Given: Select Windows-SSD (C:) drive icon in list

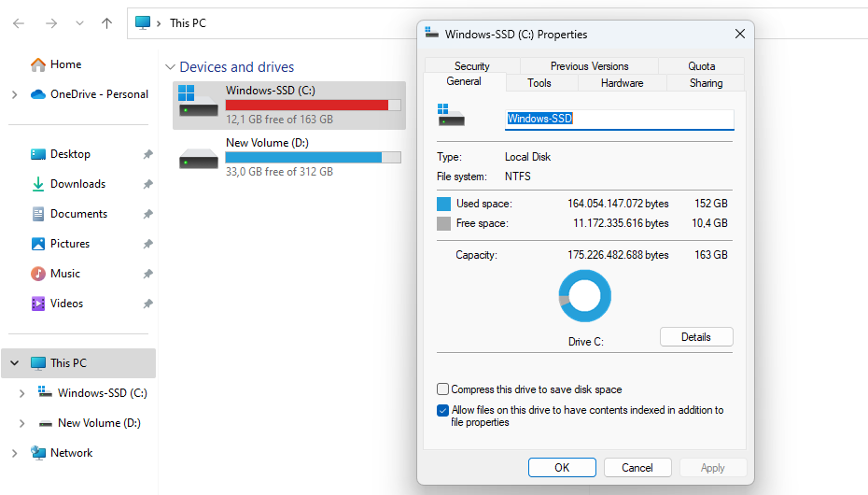Looking at the screenshot, I should (x=198, y=101).
